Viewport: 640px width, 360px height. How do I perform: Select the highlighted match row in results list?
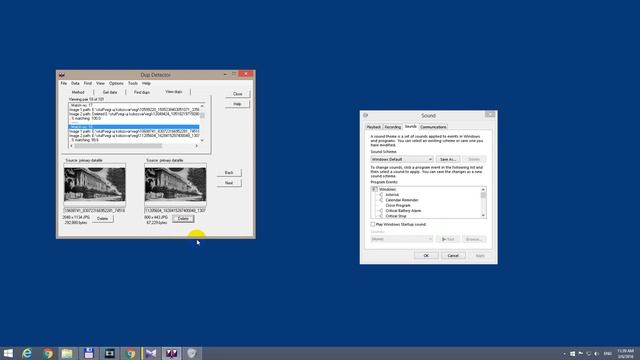click(134, 127)
